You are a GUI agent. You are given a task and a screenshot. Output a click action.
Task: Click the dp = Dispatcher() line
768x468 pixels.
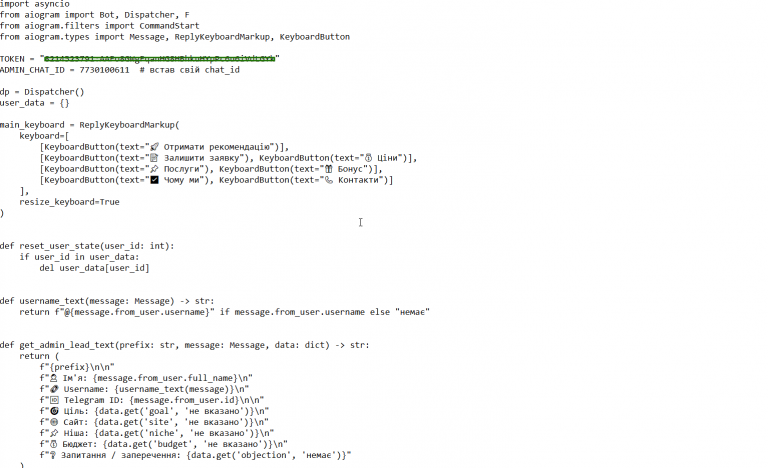point(42,92)
